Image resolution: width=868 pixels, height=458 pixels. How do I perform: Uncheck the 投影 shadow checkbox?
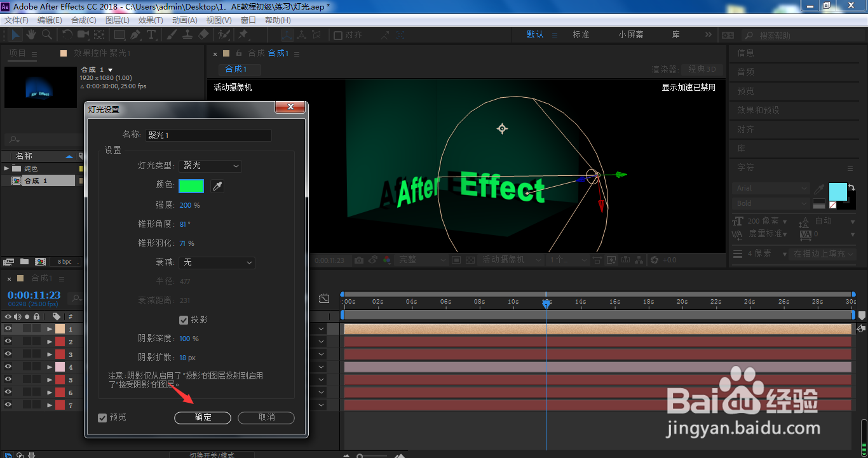tap(184, 320)
